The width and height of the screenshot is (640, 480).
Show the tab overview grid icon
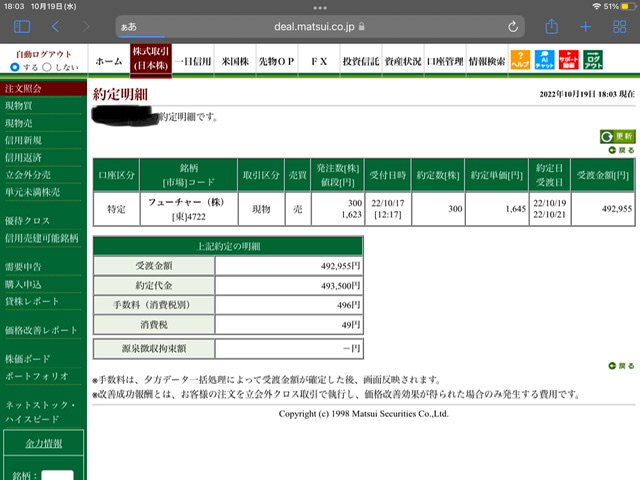point(620,27)
